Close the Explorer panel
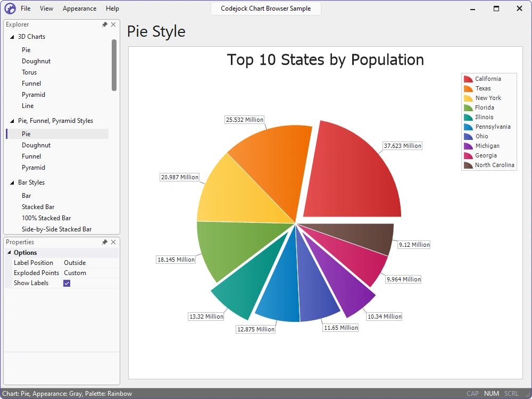532x399 pixels. 113,24
